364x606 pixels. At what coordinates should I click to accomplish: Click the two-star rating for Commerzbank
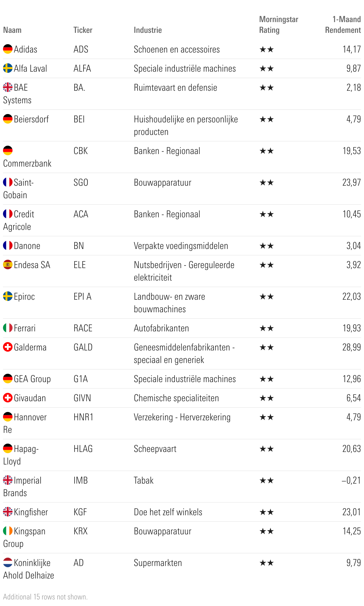point(266,151)
